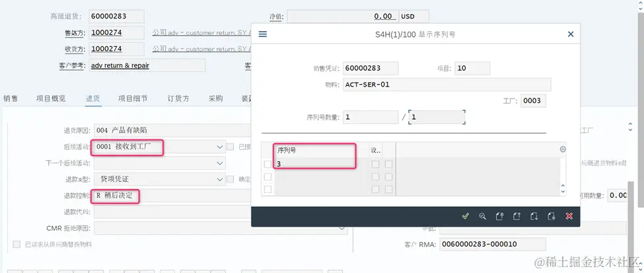Screen dimensions: 644x273
Task: Click the 客户参考 label link
Action: point(71,65)
